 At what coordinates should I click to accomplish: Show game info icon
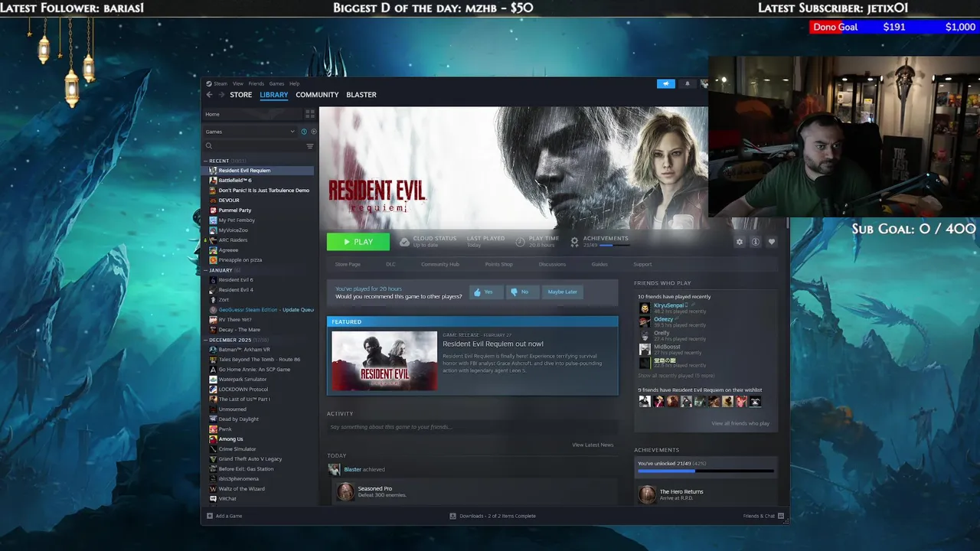coord(756,242)
